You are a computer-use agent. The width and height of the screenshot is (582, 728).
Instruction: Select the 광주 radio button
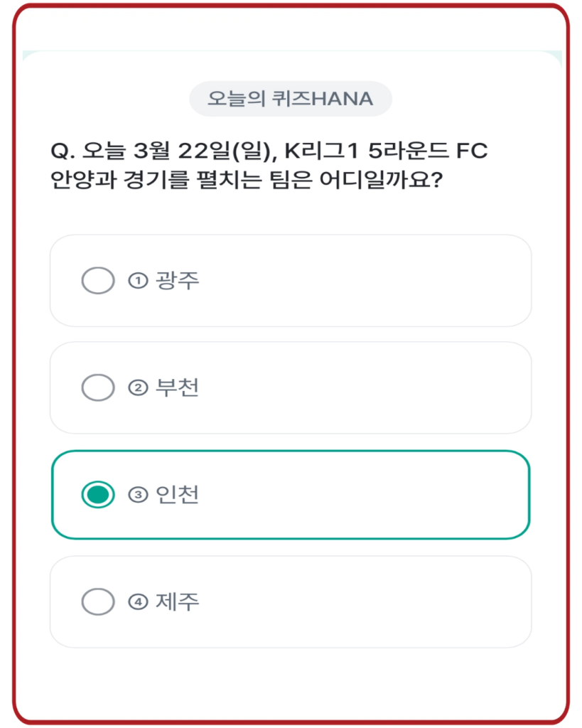pos(97,279)
